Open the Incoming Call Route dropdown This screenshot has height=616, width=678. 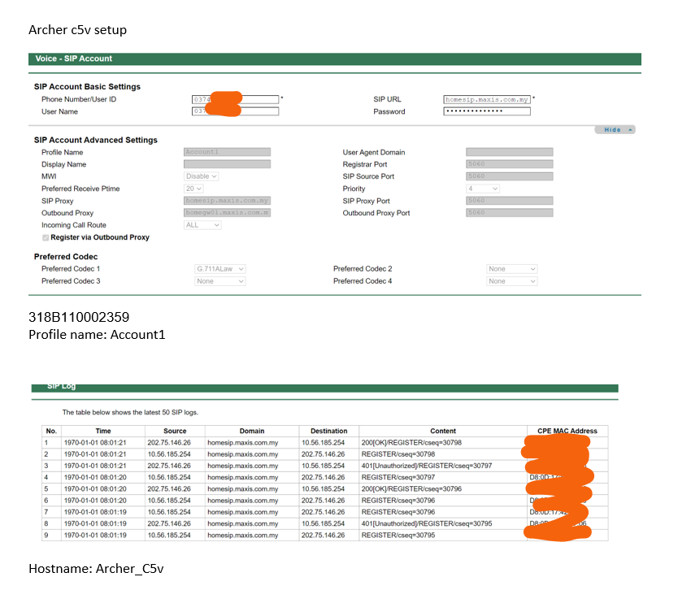coord(202,225)
